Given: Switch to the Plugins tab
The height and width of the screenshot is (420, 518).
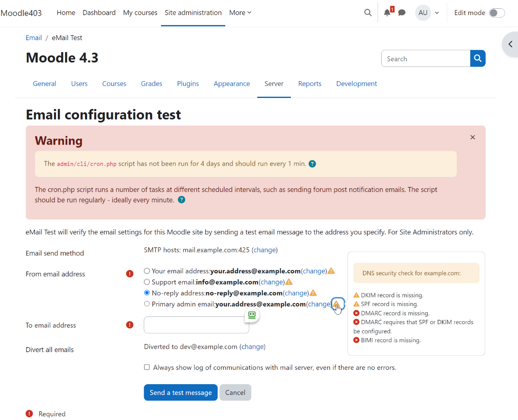Looking at the screenshot, I should (188, 83).
